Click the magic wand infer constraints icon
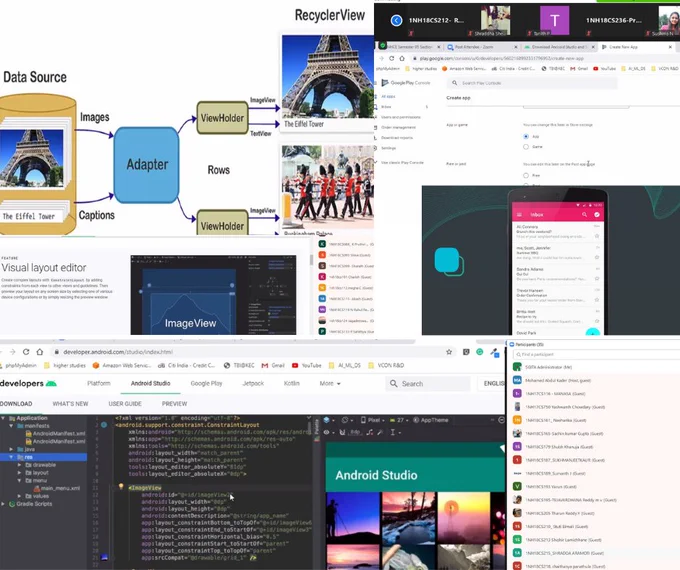Viewport: 680px width, 570px height. (x=380, y=432)
